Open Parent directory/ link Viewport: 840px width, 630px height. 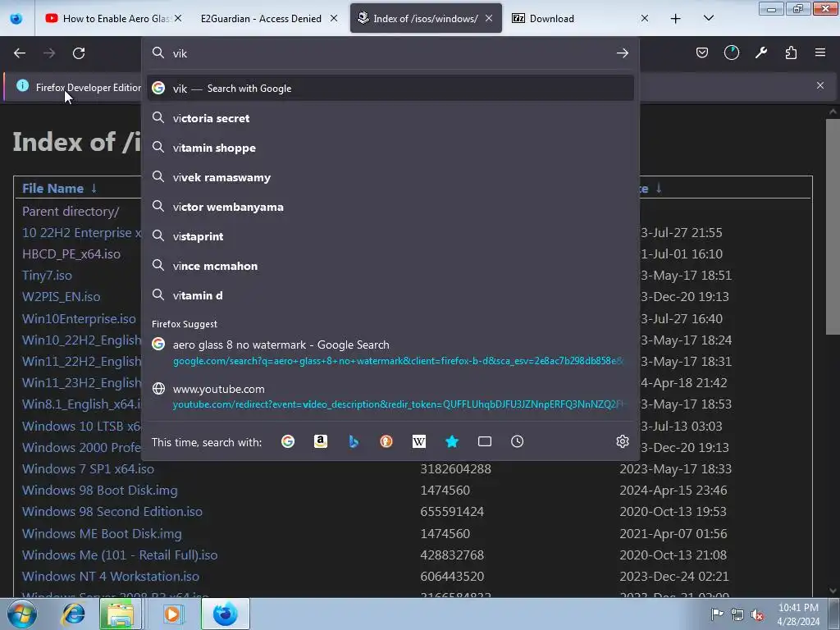tap(71, 211)
